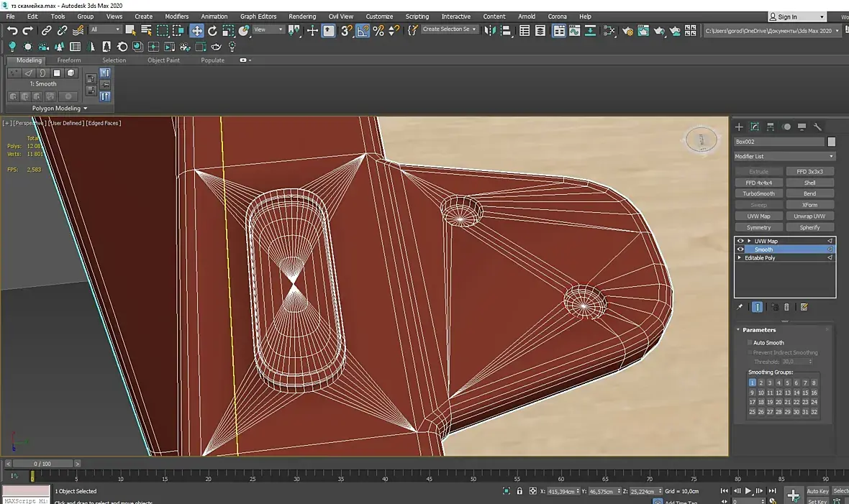The width and height of the screenshot is (849, 504).
Task: Select the Select and Move tool
Action: click(196, 30)
